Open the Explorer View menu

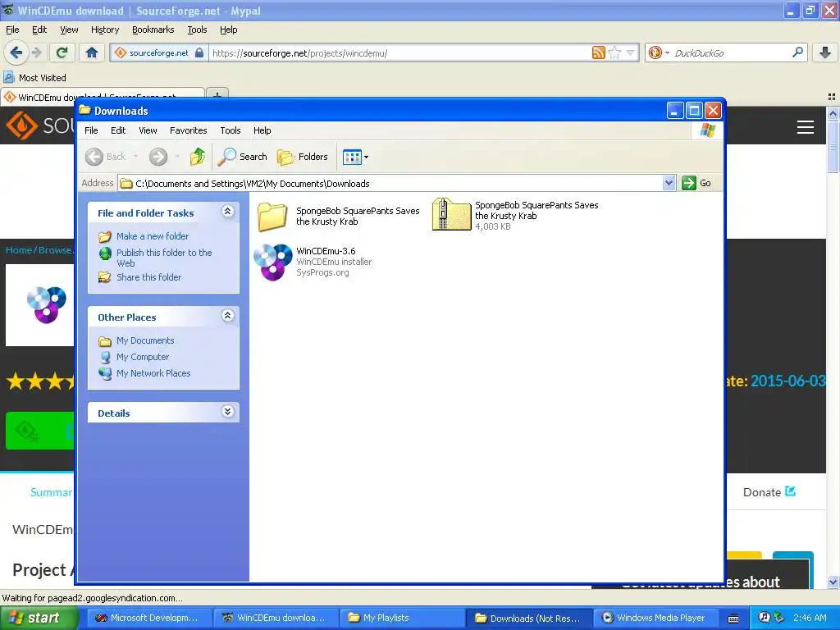tap(148, 130)
